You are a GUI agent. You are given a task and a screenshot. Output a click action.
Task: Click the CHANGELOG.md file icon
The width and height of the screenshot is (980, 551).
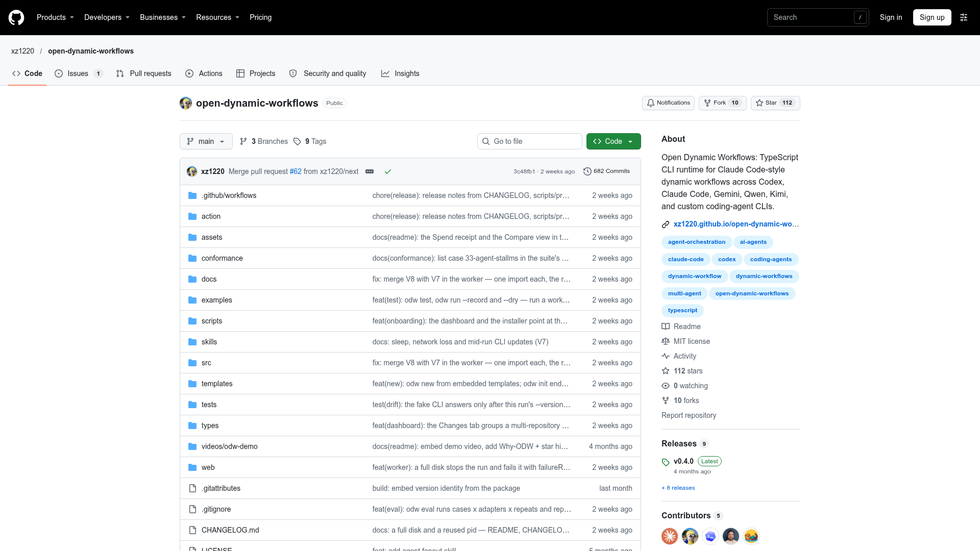(x=192, y=530)
